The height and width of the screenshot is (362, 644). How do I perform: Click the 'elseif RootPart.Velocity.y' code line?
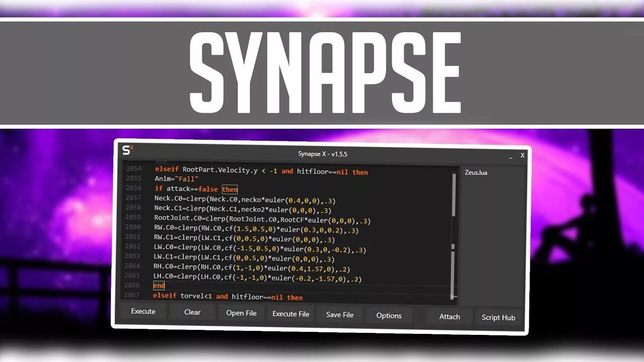point(262,171)
